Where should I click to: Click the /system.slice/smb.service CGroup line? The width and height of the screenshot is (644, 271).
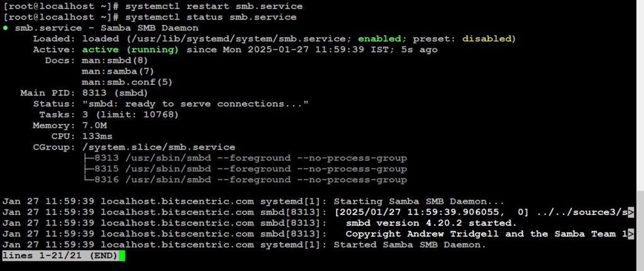coord(158,147)
